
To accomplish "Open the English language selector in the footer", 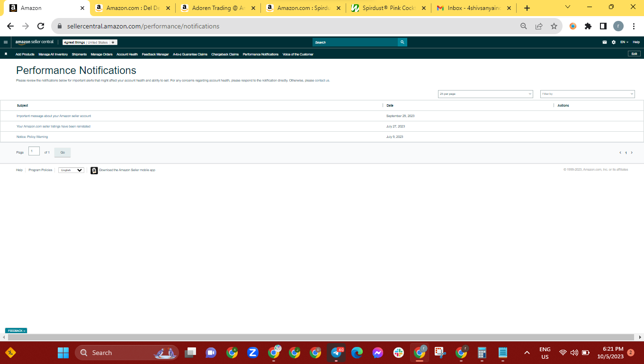I will 71,170.
